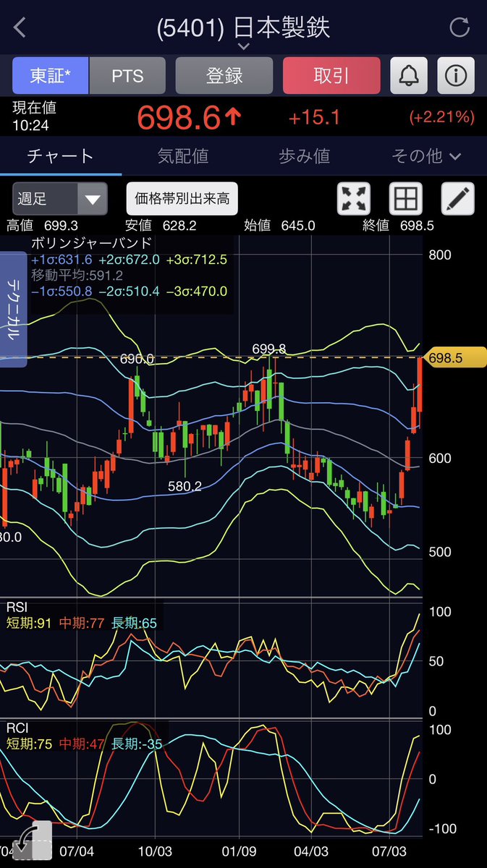Screen dimensions: 487x868
Task: Tap the 価格帯別出来高 button
Action: pos(182,198)
